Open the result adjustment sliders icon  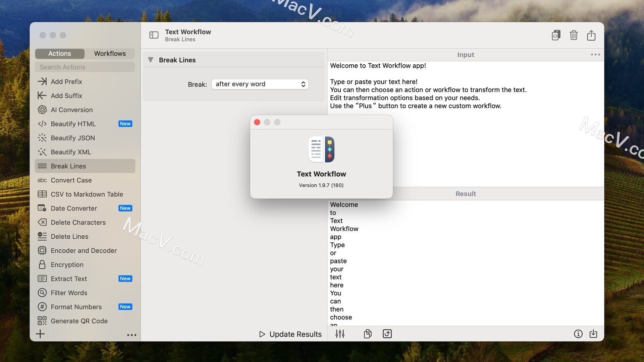click(340, 334)
